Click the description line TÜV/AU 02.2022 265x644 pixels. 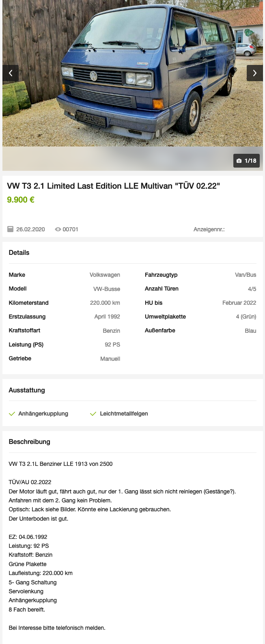(30, 482)
